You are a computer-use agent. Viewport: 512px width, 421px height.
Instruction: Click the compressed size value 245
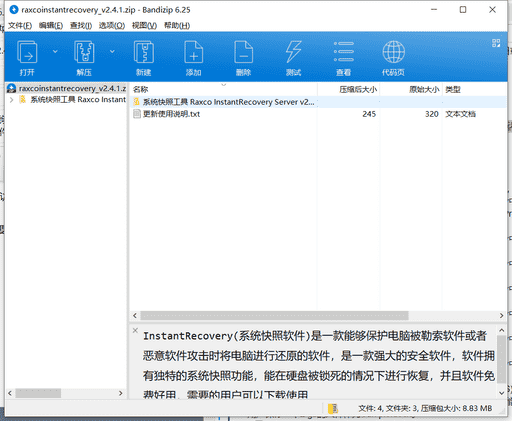[369, 114]
